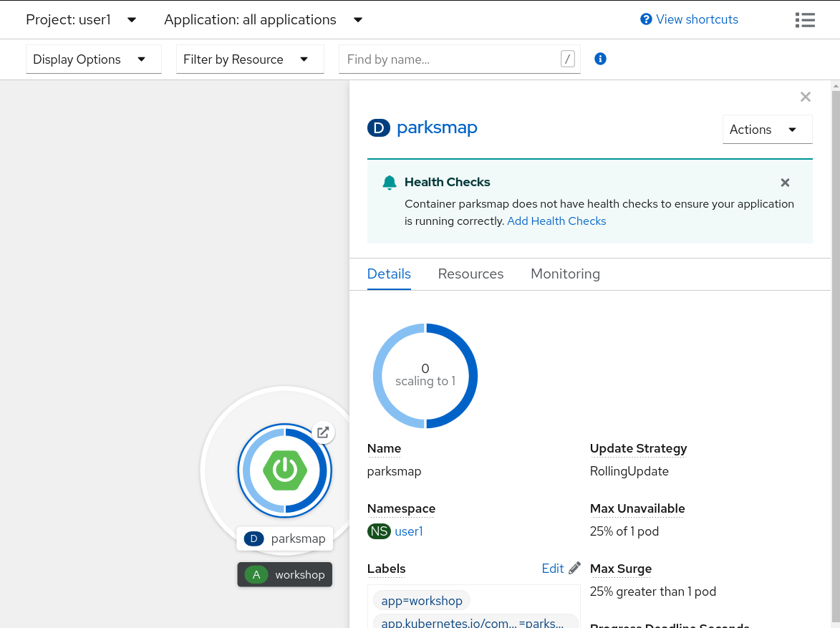840x628 pixels.
Task: Expand the Filter by Resource dropdown
Action: pyautogui.click(x=249, y=59)
